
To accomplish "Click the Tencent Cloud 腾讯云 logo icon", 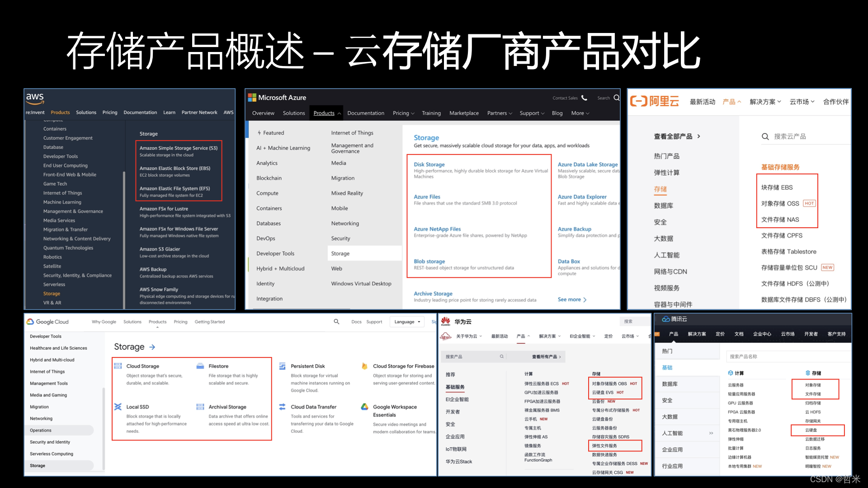I will (665, 319).
